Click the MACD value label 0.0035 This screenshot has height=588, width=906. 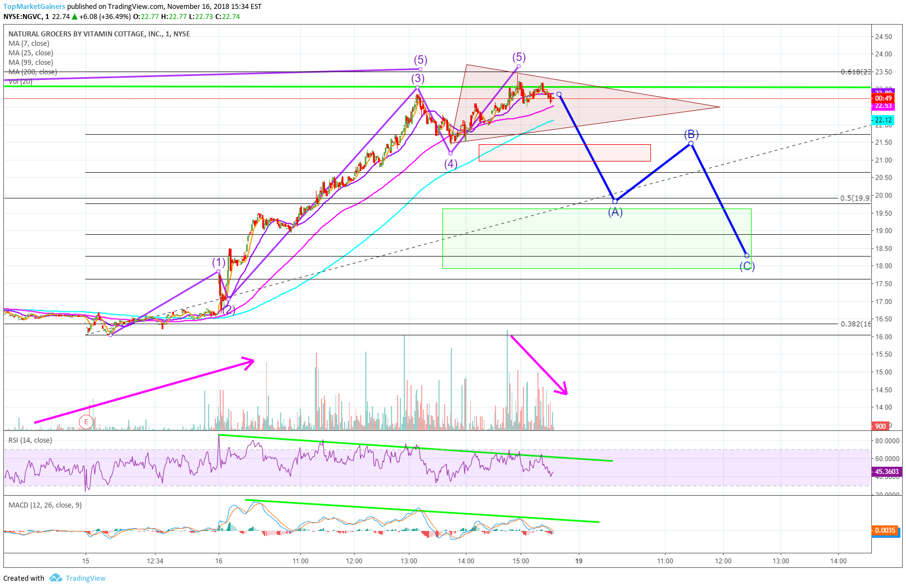885,530
